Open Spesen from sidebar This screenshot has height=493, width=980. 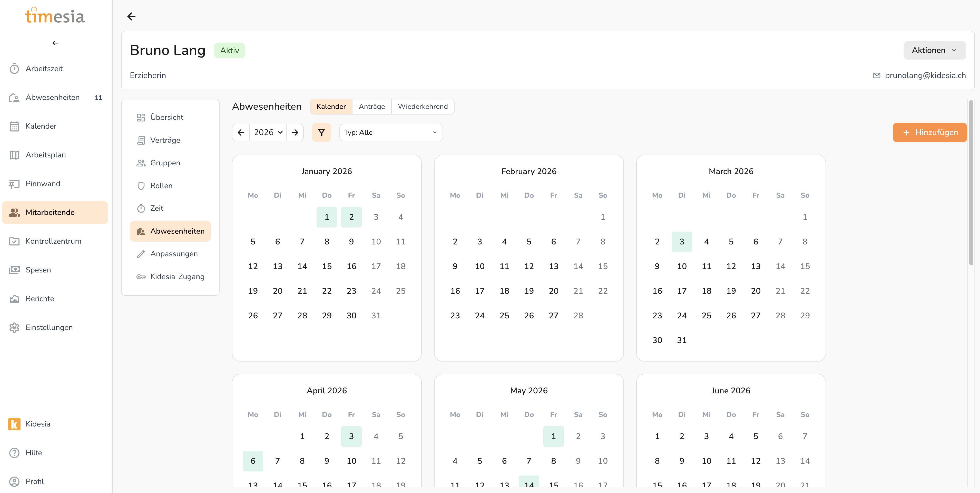[38, 270]
